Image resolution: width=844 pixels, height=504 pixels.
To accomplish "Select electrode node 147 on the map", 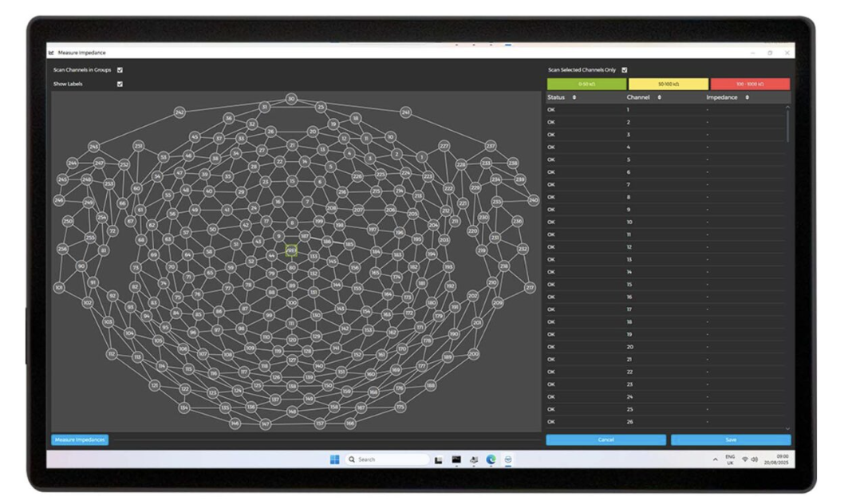I will (266, 424).
